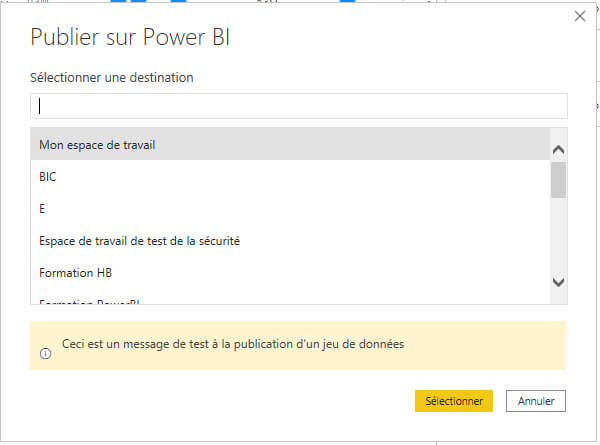The height and width of the screenshot is (445, 600).
Task: Click the workspace list scrollbar thumb
Action: tap(559, 180)
